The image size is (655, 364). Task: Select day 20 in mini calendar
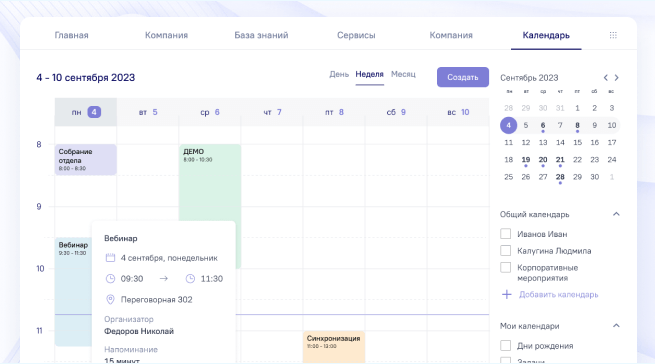click(x=543, y=160)
